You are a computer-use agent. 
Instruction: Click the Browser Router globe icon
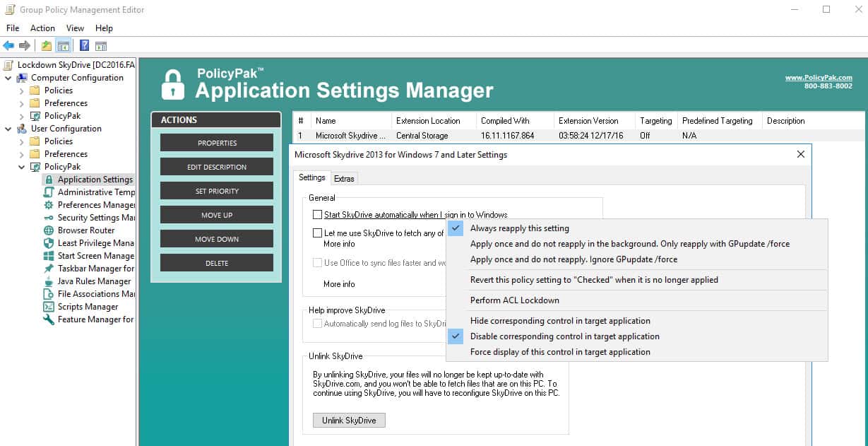click(x=49, y=230)
